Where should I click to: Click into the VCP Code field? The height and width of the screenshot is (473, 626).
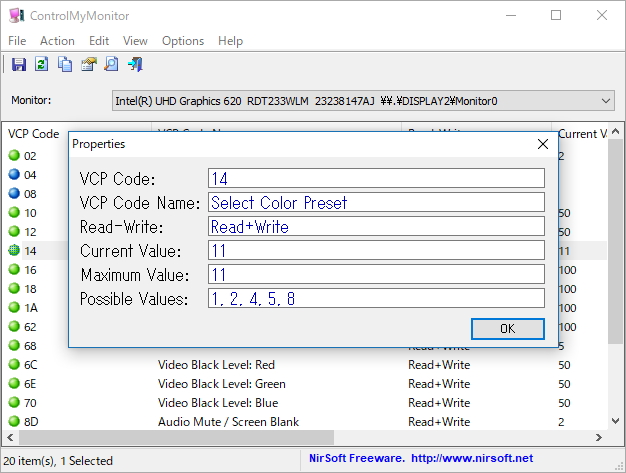[376, 178]
